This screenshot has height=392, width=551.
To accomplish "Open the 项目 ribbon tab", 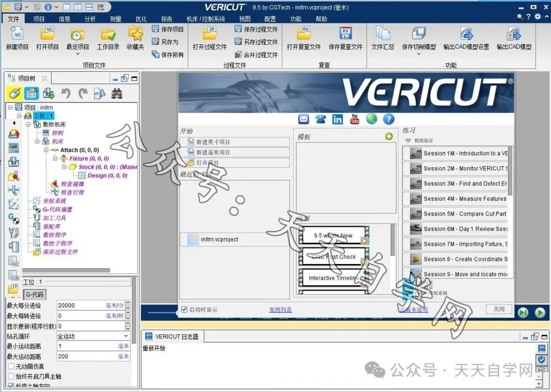I will (x=39, y=19).
